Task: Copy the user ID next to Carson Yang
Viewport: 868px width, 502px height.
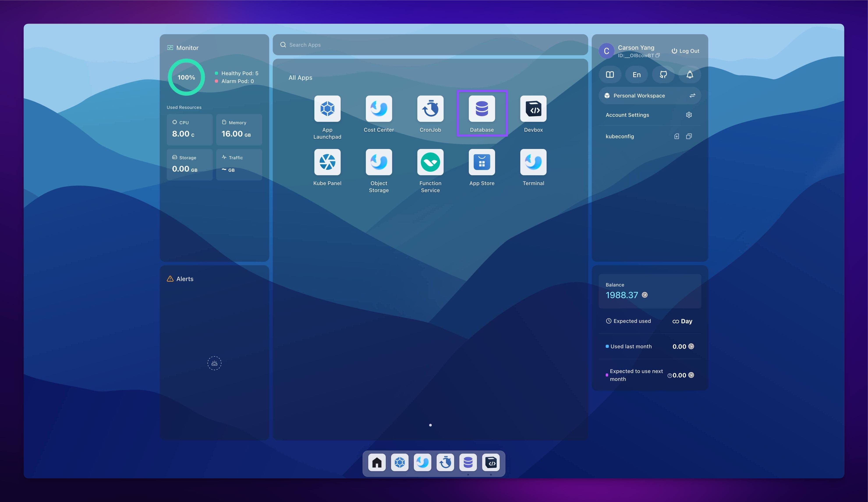Action: [657, 55]
